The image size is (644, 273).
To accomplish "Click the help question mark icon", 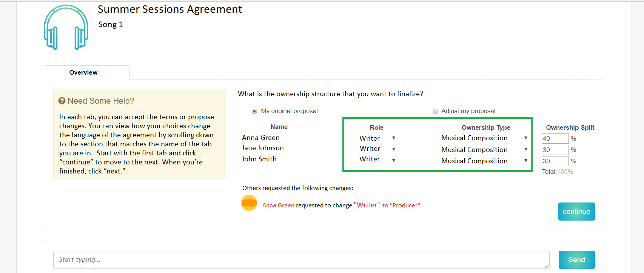I will (x=62, y=101).
